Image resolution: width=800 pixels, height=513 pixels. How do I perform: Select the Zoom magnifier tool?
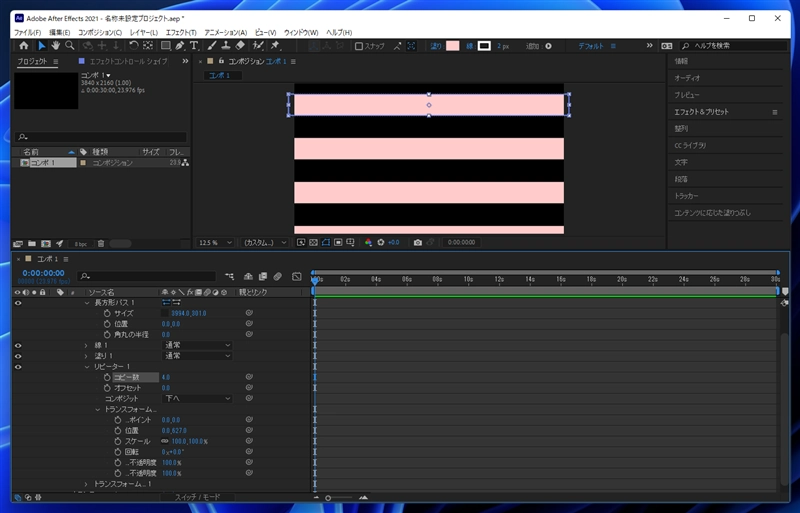point(70,46)
